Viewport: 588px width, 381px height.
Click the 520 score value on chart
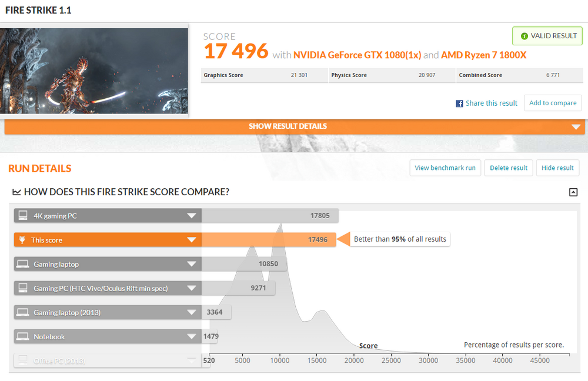click(209, 360)
